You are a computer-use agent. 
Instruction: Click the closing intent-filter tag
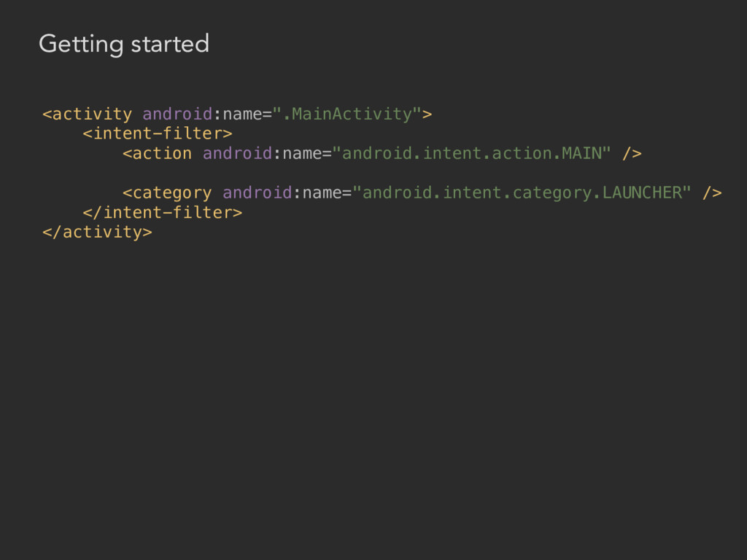(163, 212)
